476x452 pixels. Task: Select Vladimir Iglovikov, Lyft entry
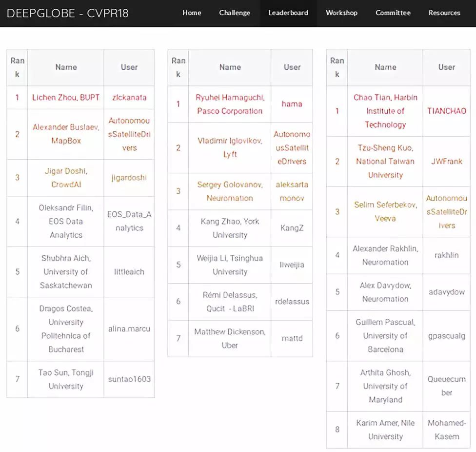pyautogui.click(x=230, y=147)
